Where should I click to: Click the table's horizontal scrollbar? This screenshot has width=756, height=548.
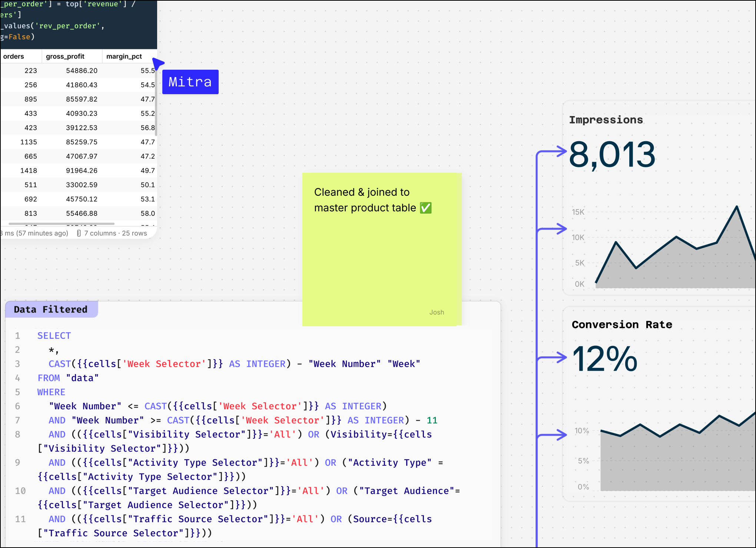click(x=62, y=224)
